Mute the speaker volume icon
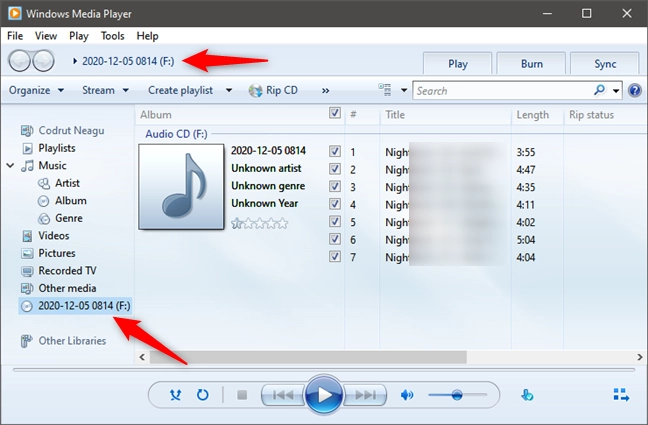Viewport: 648px width, 425px height. tap(407, 395)
